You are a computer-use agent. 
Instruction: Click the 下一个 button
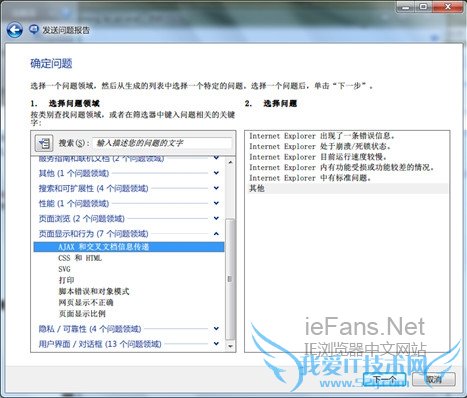tap(385, 379)
